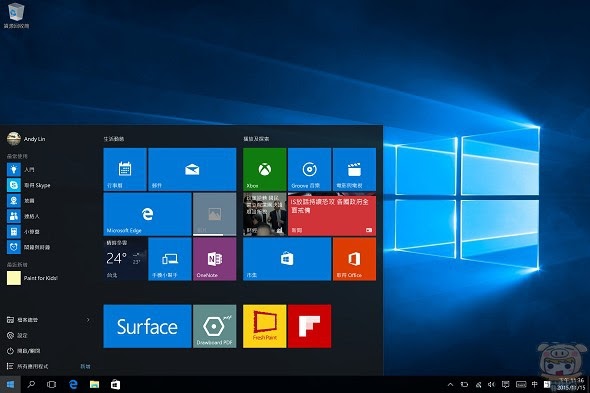Open Task View from the taskbar
590x393 pixels.
pos(52,384)
